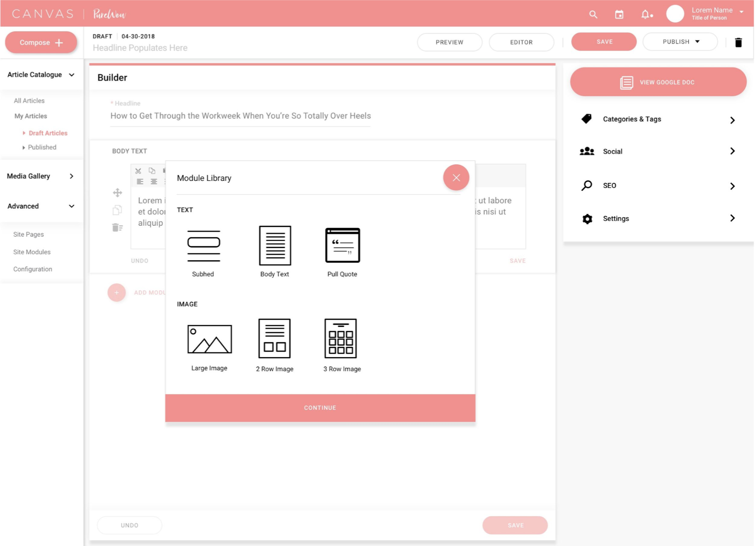Select the Pull Quote module icon

coord(342,245)
